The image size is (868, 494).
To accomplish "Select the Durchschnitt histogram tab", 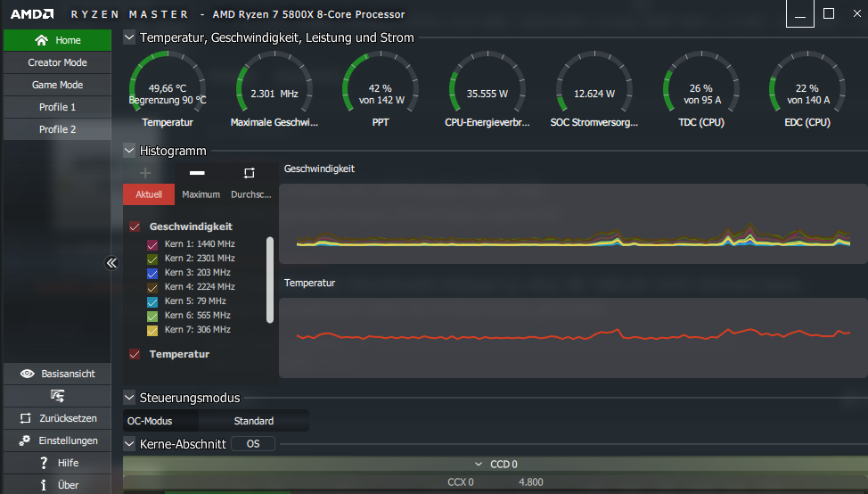I will pos(250,194).
